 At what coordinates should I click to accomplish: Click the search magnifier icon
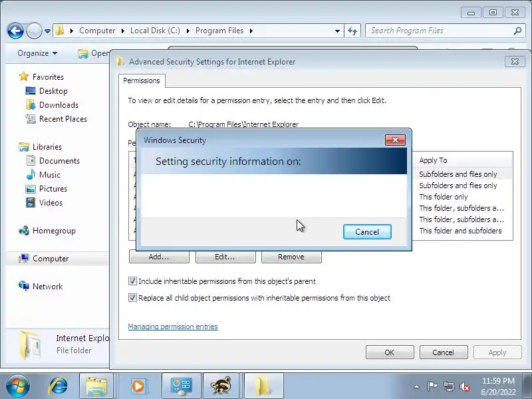[x=517, y=31]
